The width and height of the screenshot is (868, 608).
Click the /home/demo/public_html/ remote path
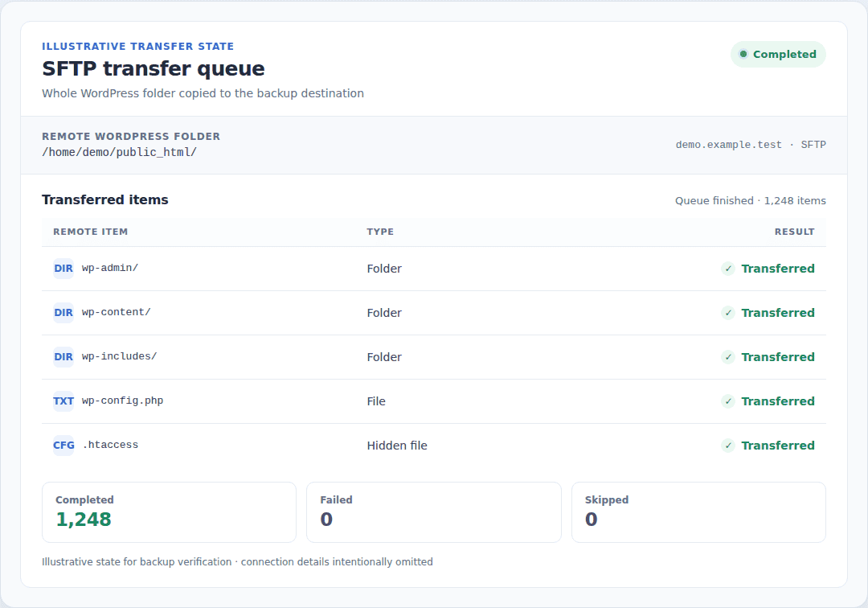click(119, 152)
